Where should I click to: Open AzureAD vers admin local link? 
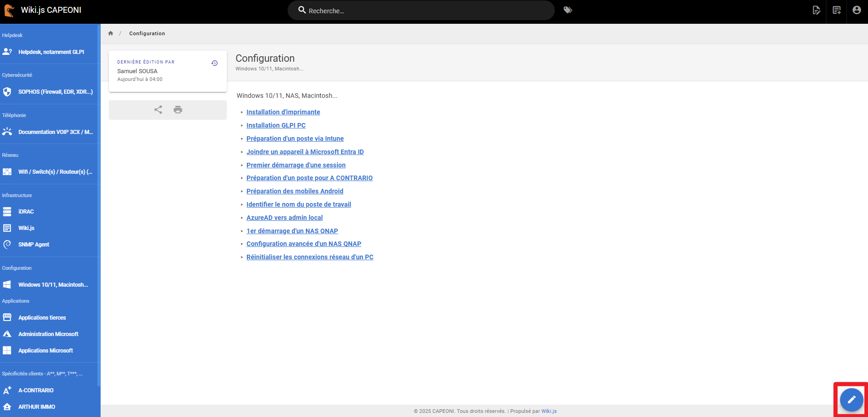coord(284,218)
